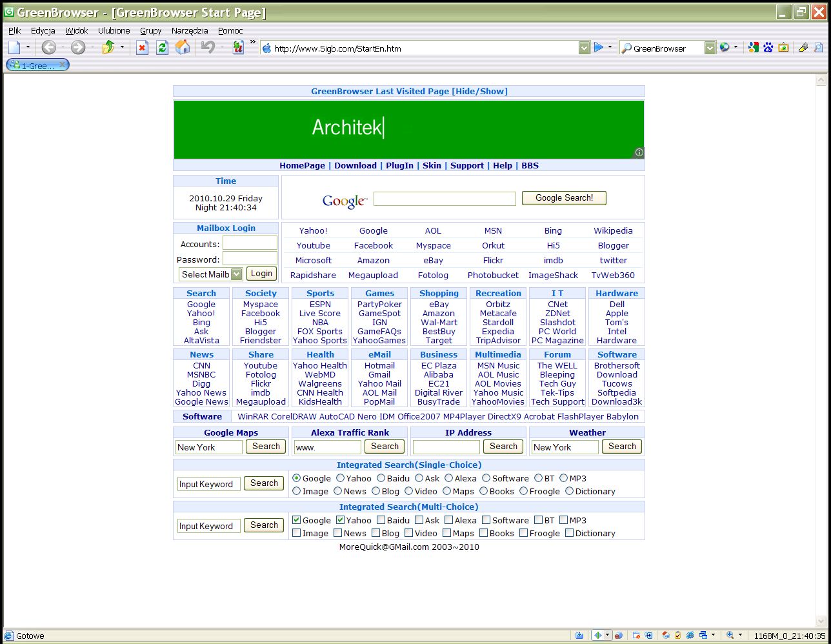Open the Wikipedia link

(613, 230)
